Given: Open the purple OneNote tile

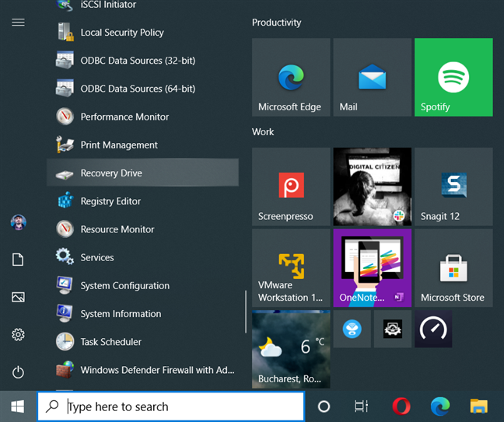Looking at the screenshot, I should pos(373,268).
